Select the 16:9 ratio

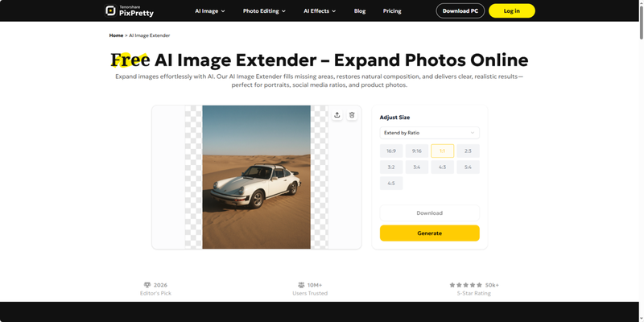pos(391,151)
